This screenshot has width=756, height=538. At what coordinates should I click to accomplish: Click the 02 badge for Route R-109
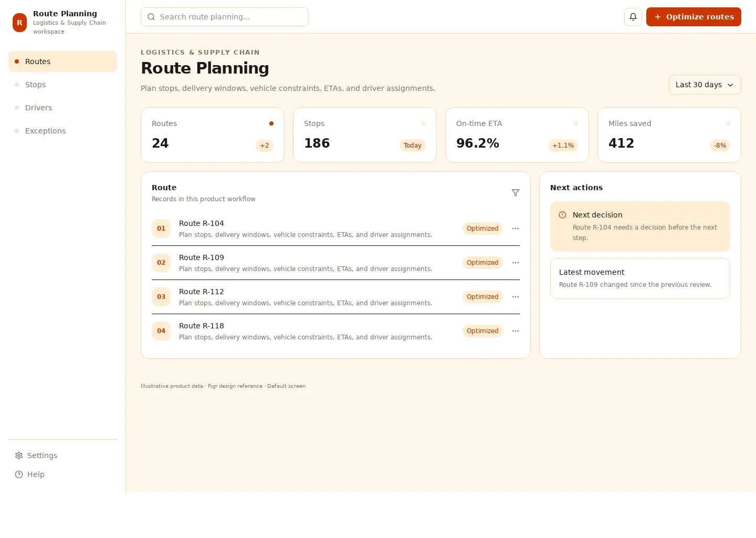pyautogui.click(x=161, y=263)
